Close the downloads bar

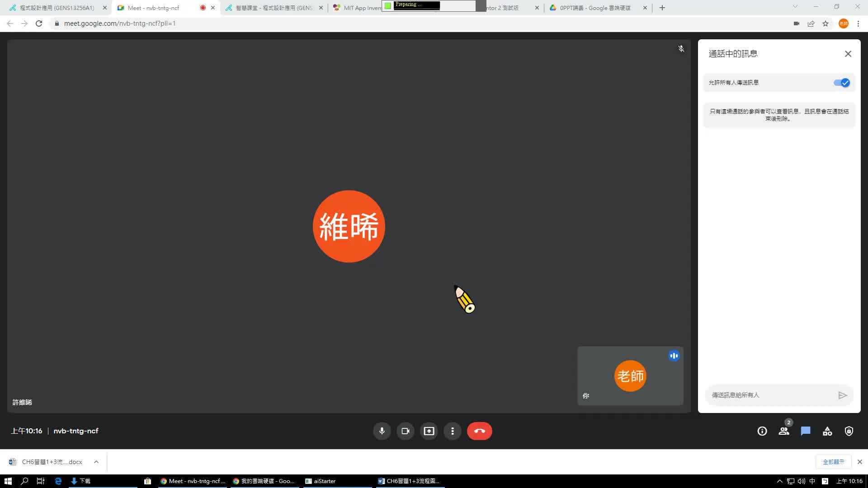[860, 462]
